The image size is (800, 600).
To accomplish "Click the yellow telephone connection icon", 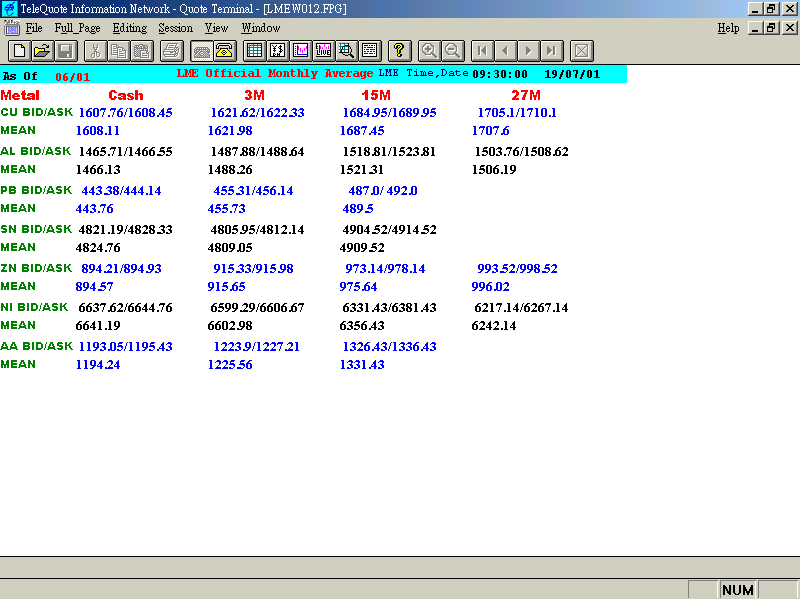I will (225, 51).
